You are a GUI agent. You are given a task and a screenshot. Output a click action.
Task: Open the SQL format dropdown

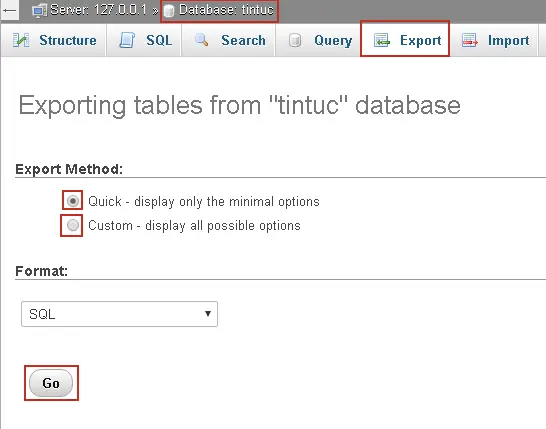(119, 314)
